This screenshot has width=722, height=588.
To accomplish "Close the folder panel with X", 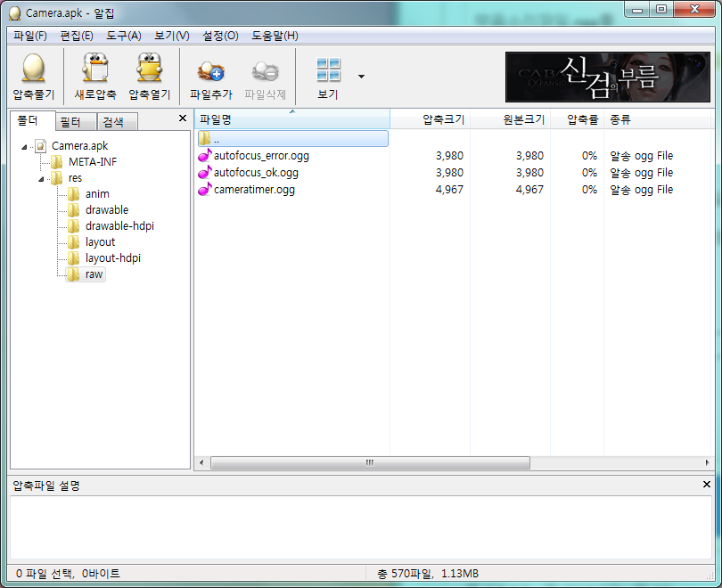I will click(x=183, y=118).
